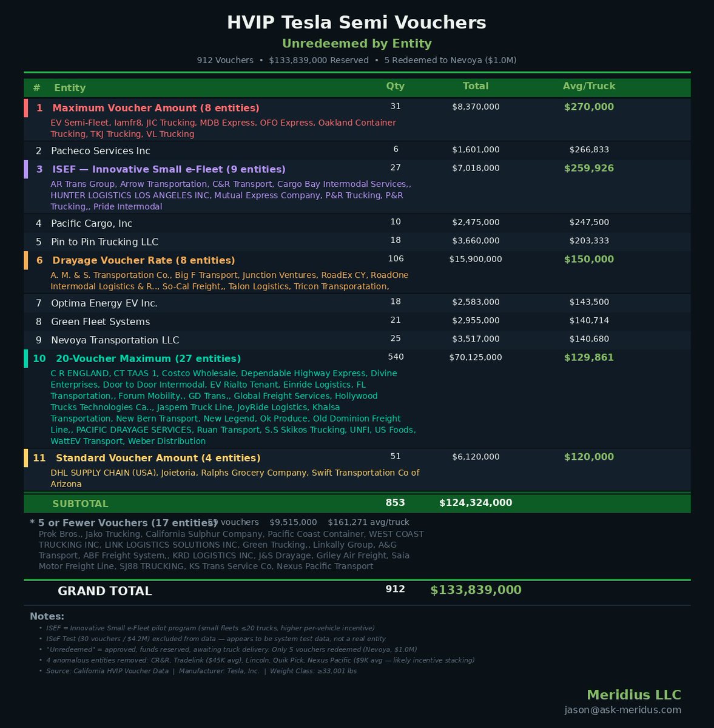Click the 'HVIP Tesla Semi Vouchers' title
The image size is (714, 728).
pos(357,23)
